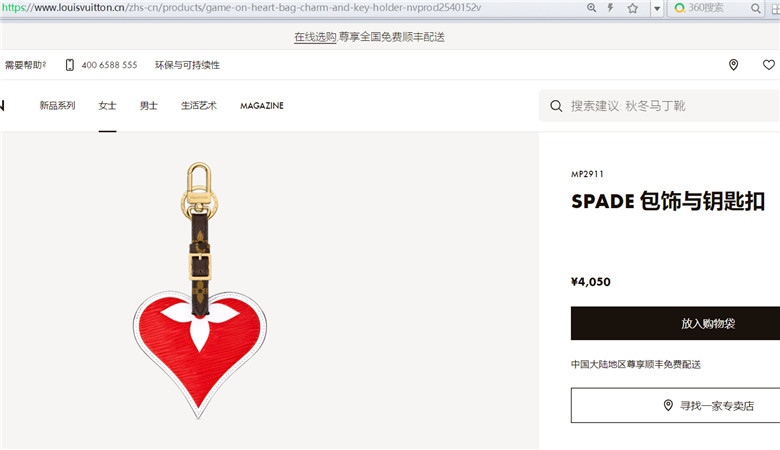Click the lightning bolt speed mode icon
780x450 pixels.
point(610,7)
